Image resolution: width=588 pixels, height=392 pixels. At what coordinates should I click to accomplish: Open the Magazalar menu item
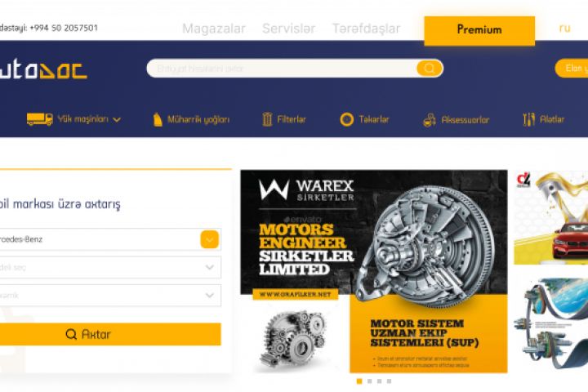[214, 29]
